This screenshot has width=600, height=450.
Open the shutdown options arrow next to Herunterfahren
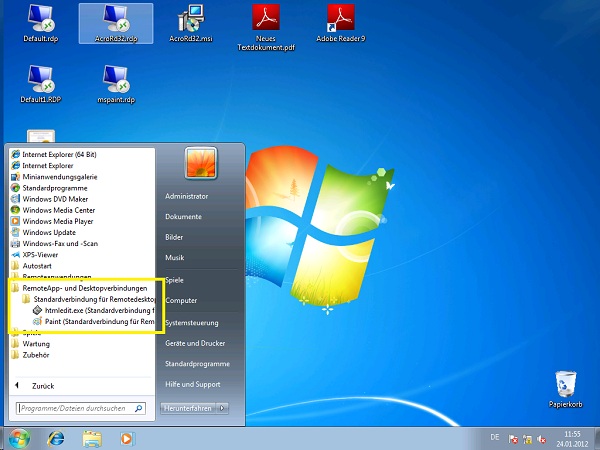coord(222,408)
